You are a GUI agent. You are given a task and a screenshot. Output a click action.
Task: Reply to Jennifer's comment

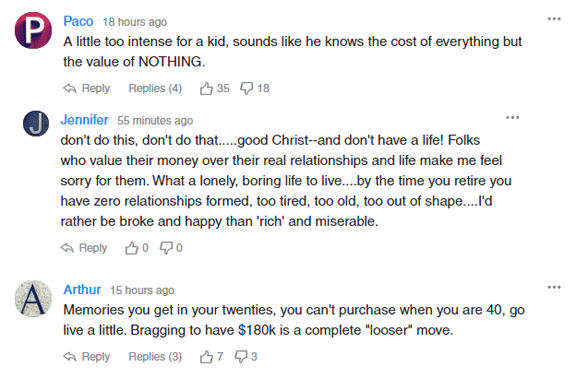point(84,248)
